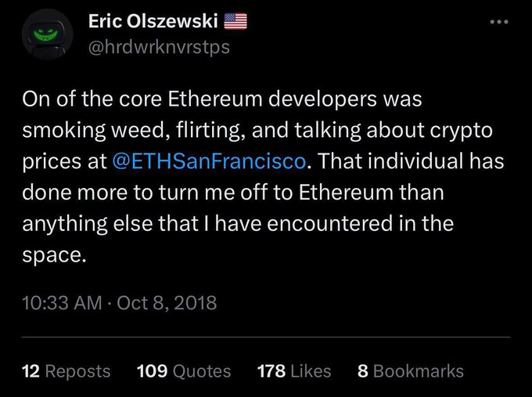Image resolution: width=532 pixels, height=397 pixels.
Task: Click the Bookmarks label
Action: tap(419, 371)
